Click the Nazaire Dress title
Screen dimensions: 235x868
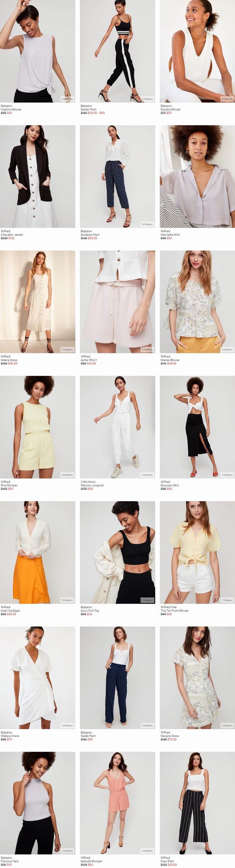pos(170,736)
